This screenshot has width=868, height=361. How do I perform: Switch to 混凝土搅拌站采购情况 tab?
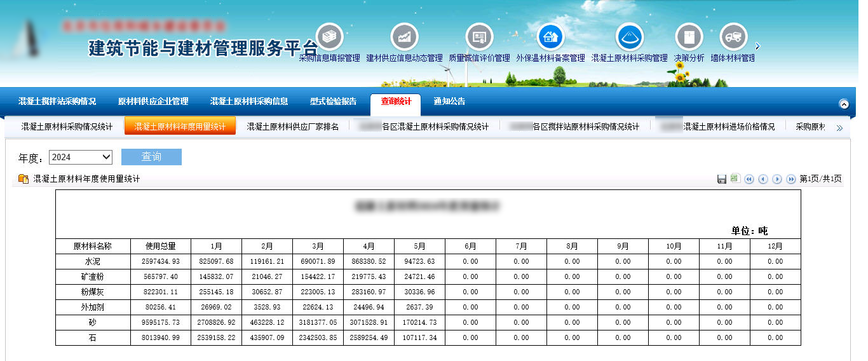(57, 102)
